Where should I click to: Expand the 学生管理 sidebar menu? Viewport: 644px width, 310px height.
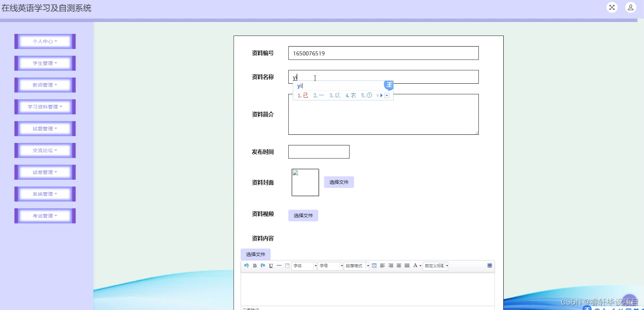[x=45, y=63]
